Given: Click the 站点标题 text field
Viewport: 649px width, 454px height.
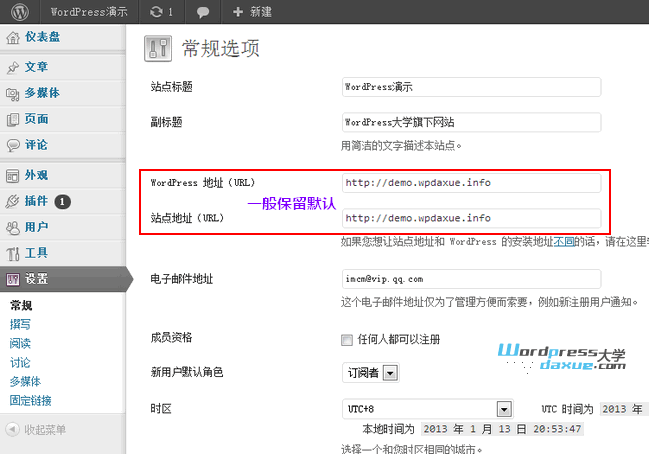Looking at the screenshot, I should coord(470,87).
